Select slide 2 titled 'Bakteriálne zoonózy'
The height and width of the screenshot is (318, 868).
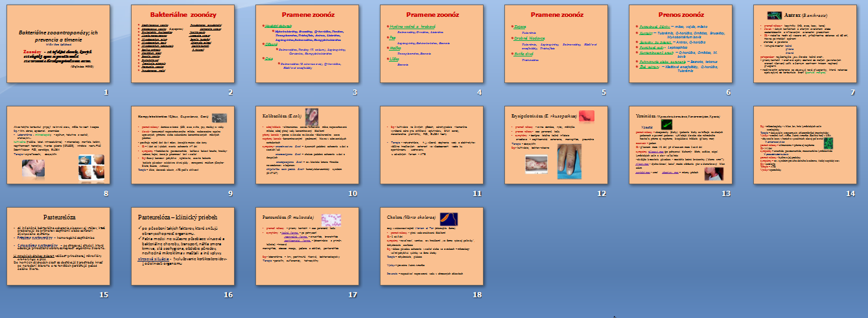[183, 43]
